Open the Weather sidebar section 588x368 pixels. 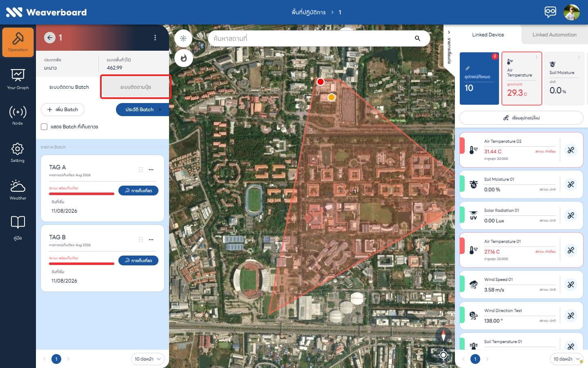(18, 190)
